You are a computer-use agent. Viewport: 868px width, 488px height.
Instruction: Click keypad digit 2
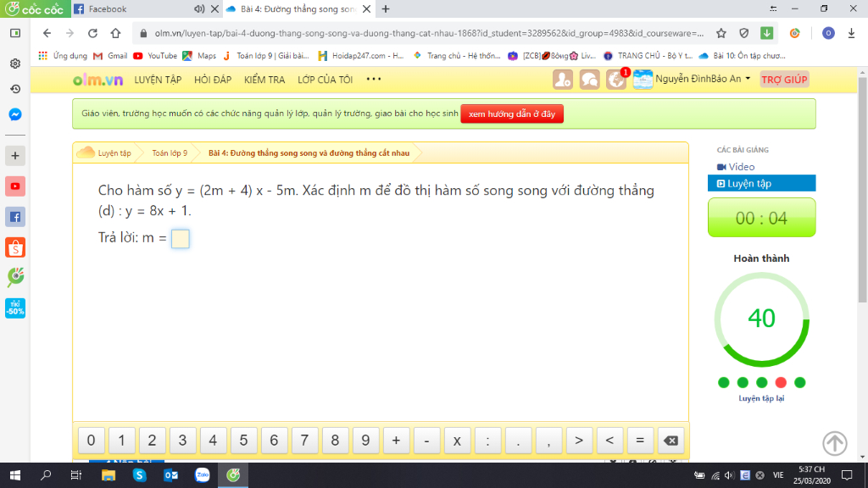[x=153, y=441]
